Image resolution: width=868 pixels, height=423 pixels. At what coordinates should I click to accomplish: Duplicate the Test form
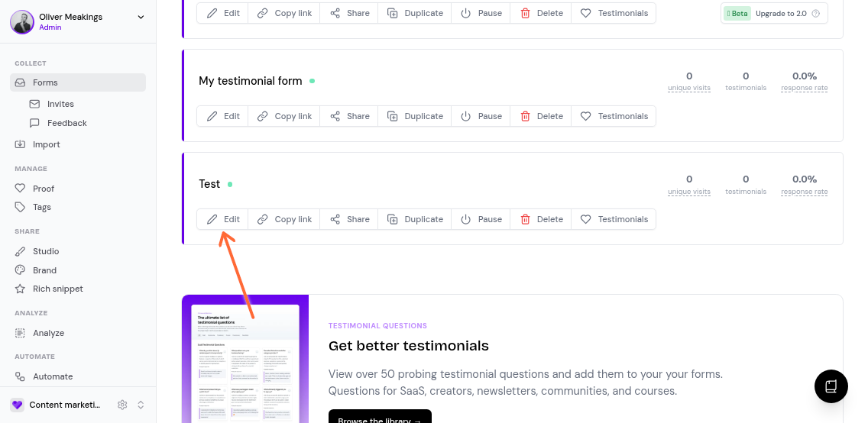coord(415,219)
